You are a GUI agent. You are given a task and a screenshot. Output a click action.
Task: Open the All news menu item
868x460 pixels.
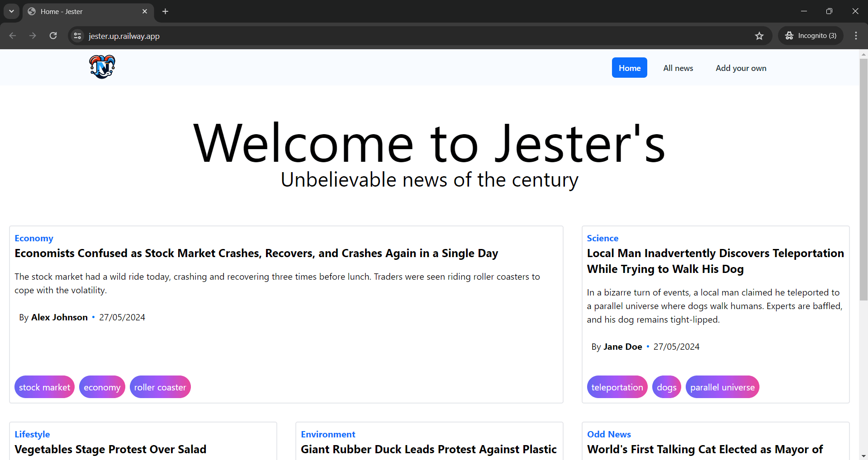(x=678, y=68)
